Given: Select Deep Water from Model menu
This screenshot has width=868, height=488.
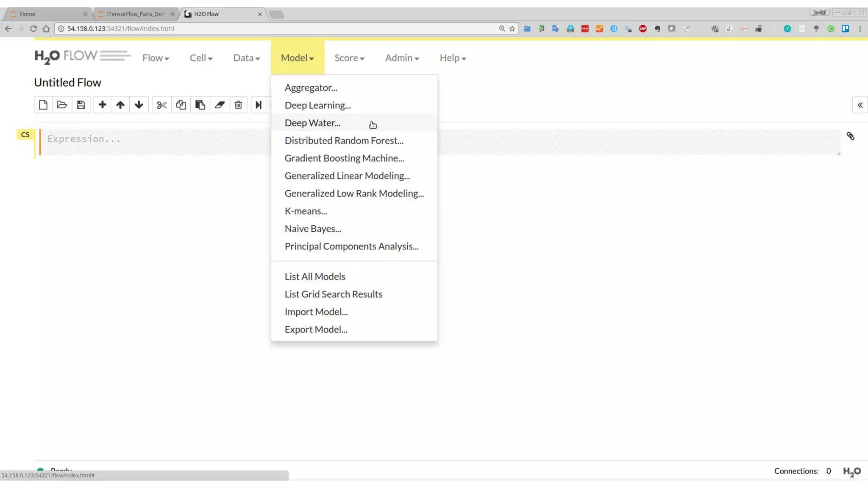Looking at the screenshot, I should [x=312, y=123].
